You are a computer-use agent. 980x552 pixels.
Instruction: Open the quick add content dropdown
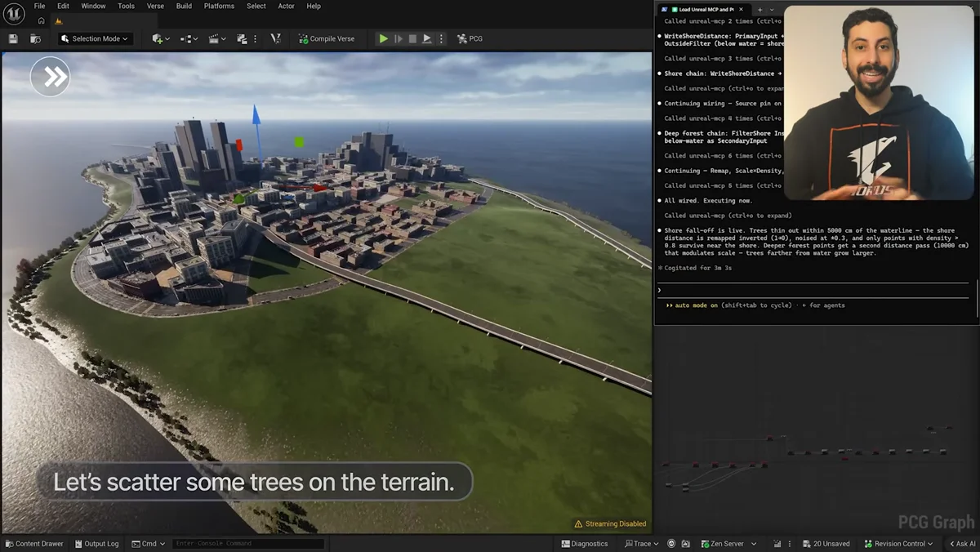[x=161, y=38]
